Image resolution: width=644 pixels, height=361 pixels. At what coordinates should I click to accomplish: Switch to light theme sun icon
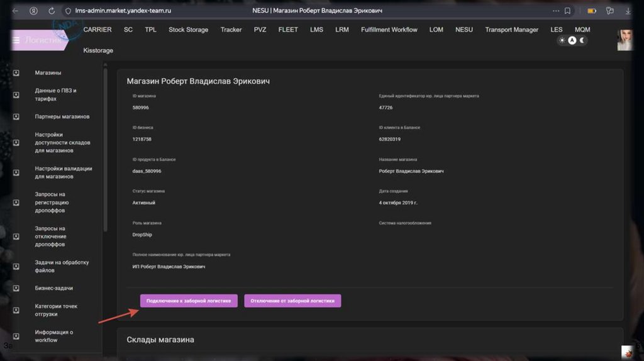click(562, 40)
